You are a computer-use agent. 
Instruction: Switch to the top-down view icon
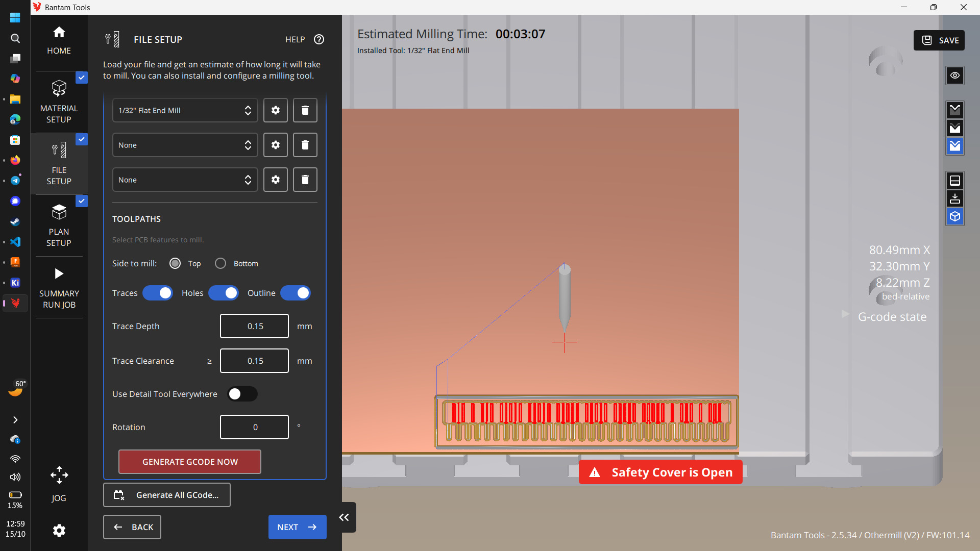point(955,199)
